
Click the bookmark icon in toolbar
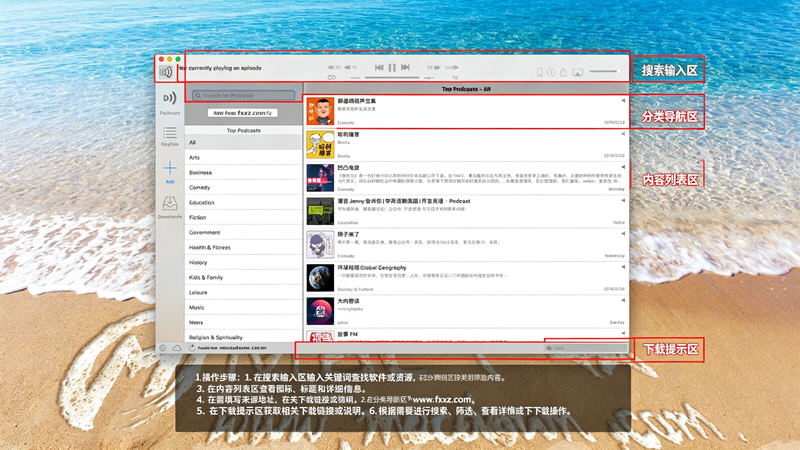pos(539,72)
